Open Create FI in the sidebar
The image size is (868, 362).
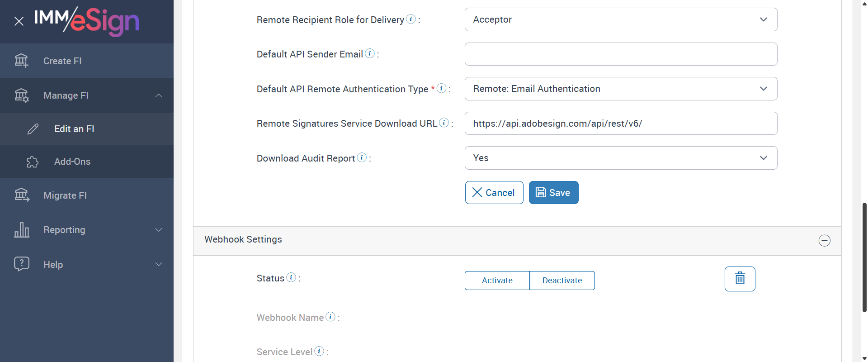(62, 61)
